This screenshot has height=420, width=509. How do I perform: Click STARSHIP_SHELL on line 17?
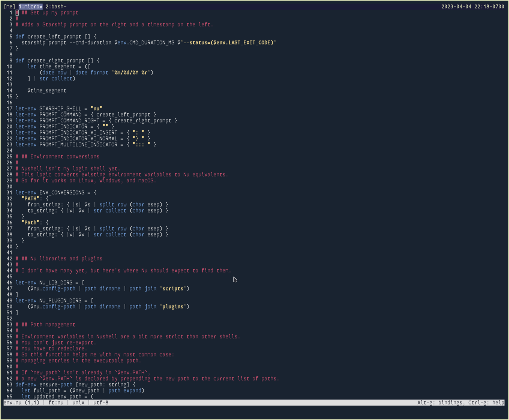coord(60,109)
